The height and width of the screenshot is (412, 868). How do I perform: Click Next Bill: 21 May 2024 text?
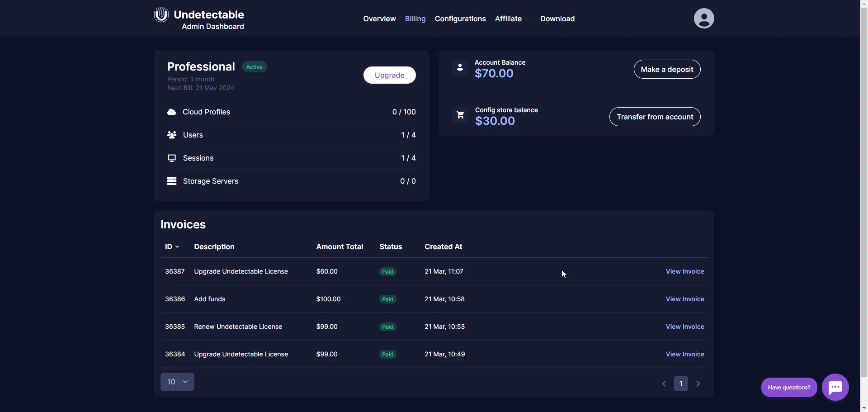coord(201,88)
